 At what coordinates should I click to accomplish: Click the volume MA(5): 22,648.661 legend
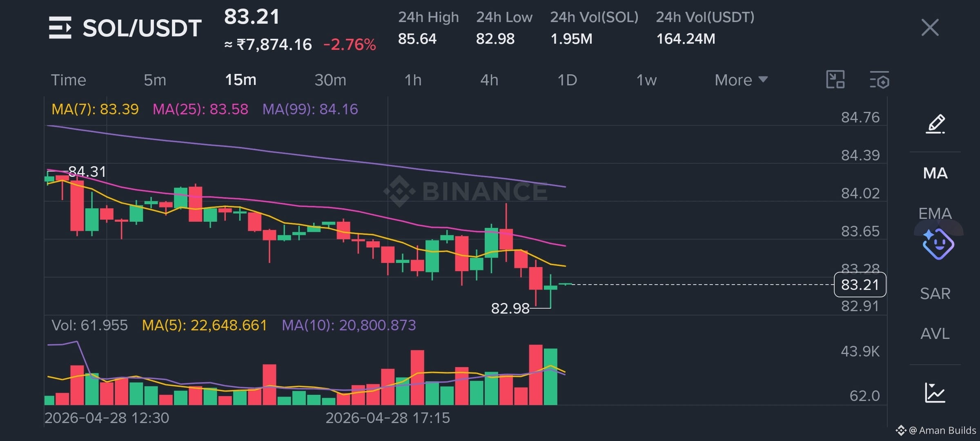point(204,325)
